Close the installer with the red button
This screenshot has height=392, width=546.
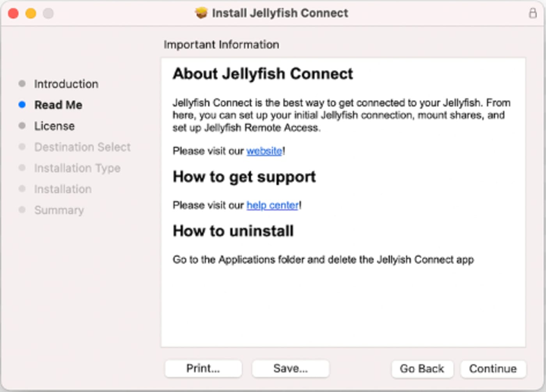(x=13, y=14)
